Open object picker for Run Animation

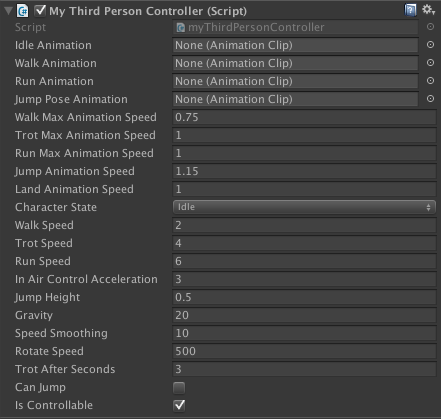click(x=430, y=81)
